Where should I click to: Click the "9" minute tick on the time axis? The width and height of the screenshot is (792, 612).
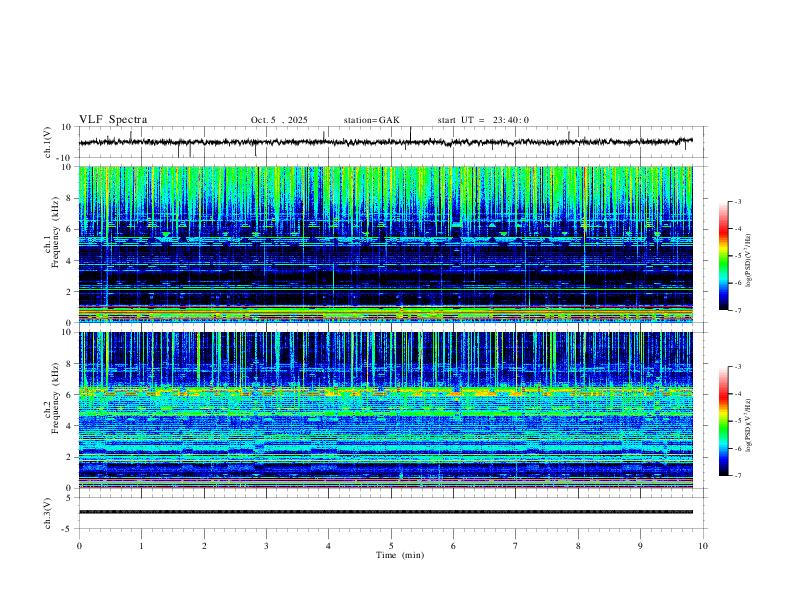click(640, 546)
